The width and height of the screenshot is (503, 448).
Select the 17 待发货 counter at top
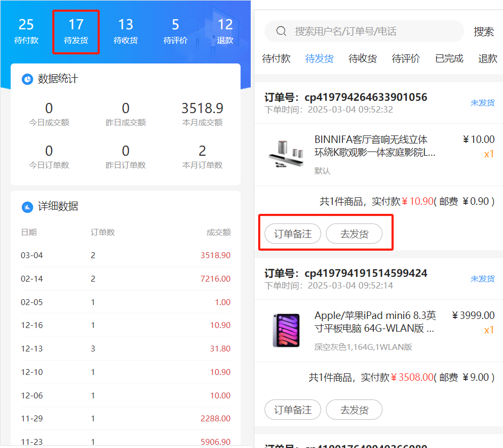click(76, 31)
